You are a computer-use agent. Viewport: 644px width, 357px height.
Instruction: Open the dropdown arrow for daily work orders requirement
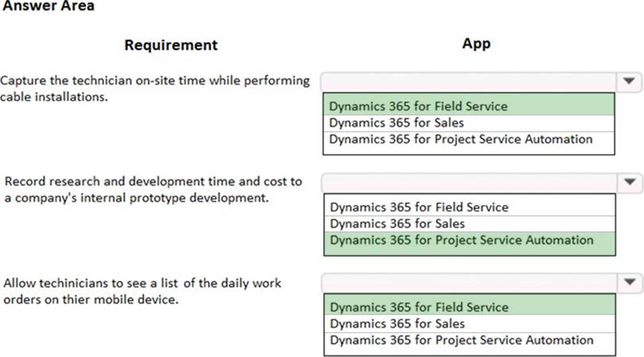click(x=629, y=282)
